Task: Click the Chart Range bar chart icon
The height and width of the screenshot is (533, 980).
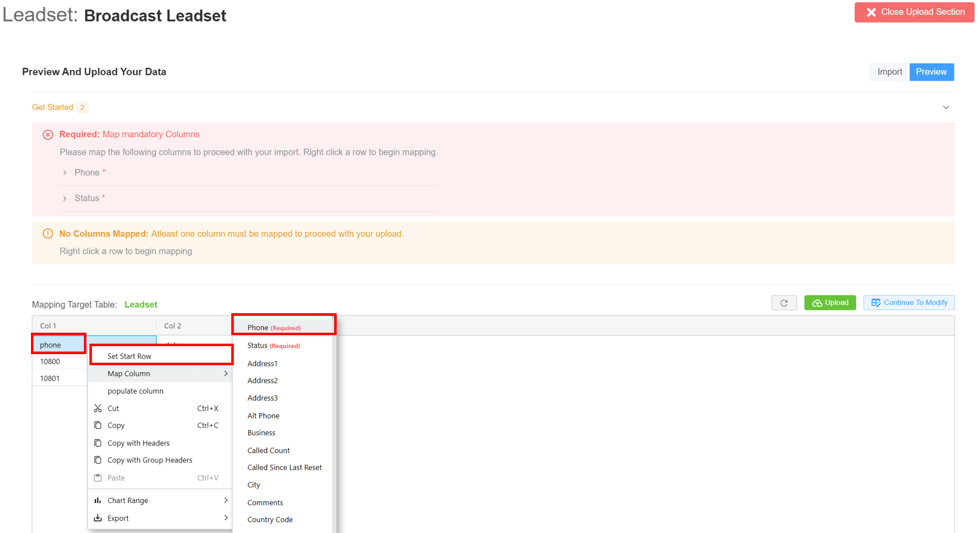Action: [x=98, y=500]
